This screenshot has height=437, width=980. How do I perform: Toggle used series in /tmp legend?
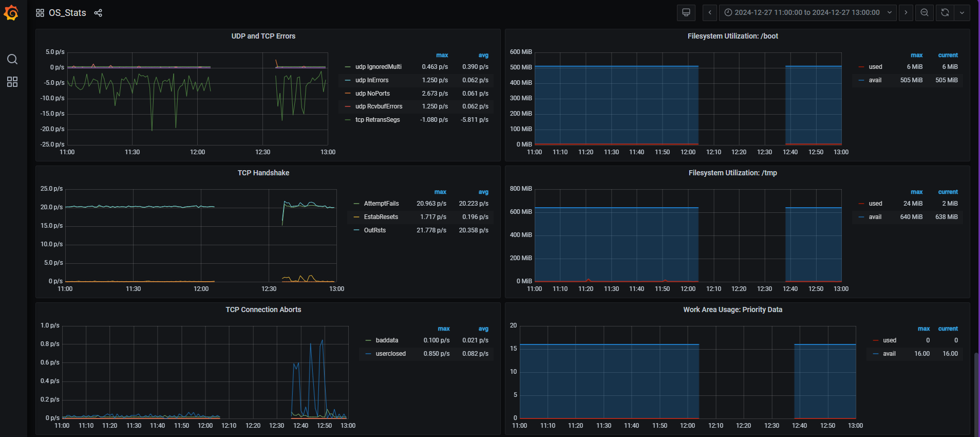click(x=876, y=204)
